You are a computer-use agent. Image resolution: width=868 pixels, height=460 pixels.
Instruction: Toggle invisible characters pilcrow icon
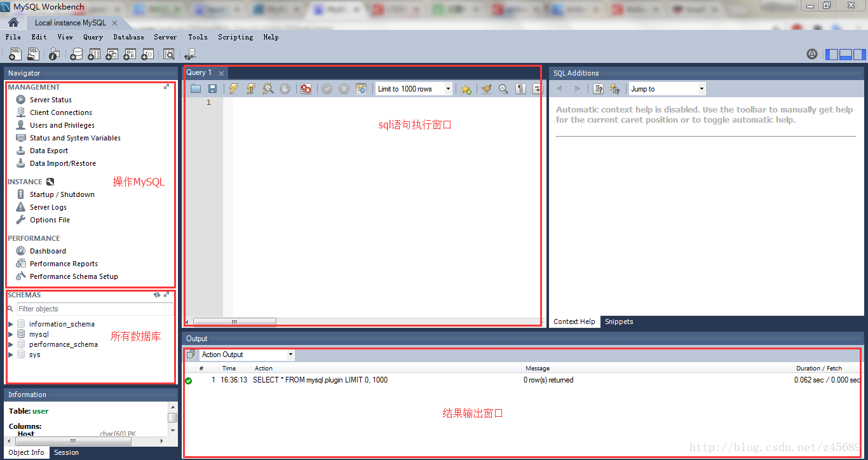click(520, 89)
